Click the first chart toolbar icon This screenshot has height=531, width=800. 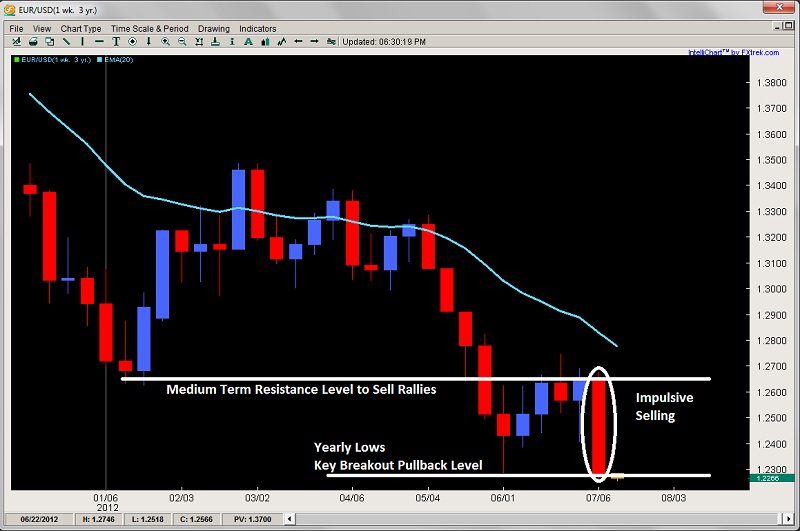pos(16,41)
